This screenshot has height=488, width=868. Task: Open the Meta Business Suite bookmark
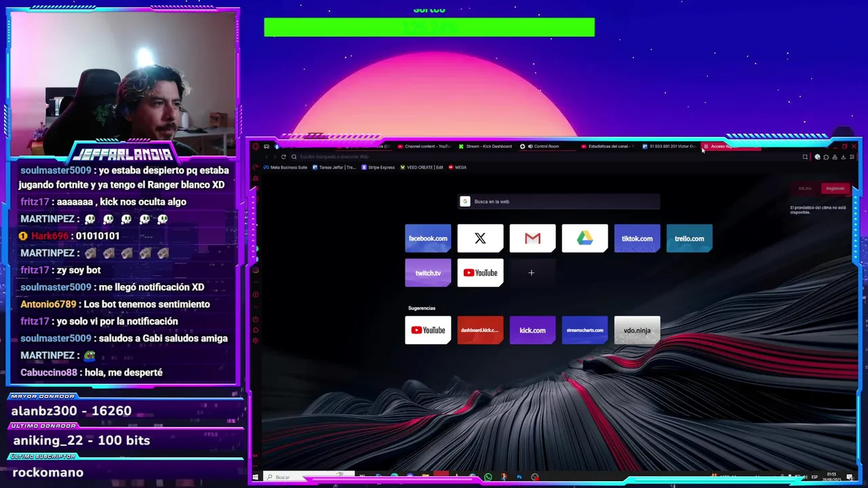285,167
